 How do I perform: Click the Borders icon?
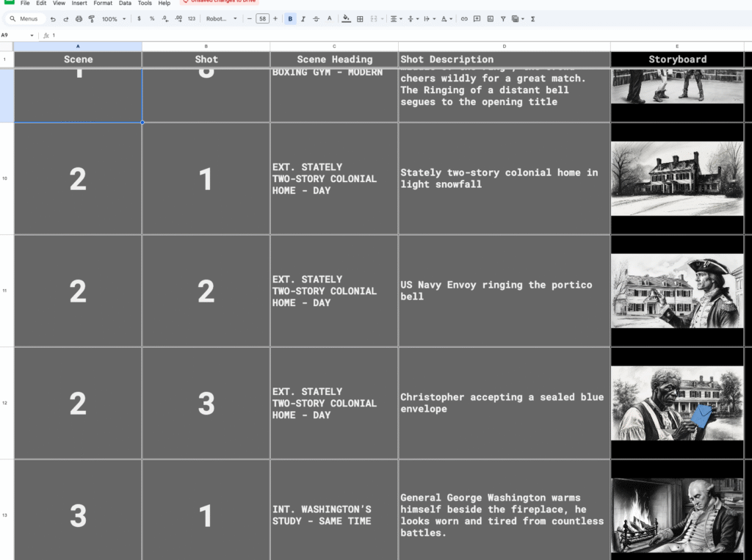(360, 19)
